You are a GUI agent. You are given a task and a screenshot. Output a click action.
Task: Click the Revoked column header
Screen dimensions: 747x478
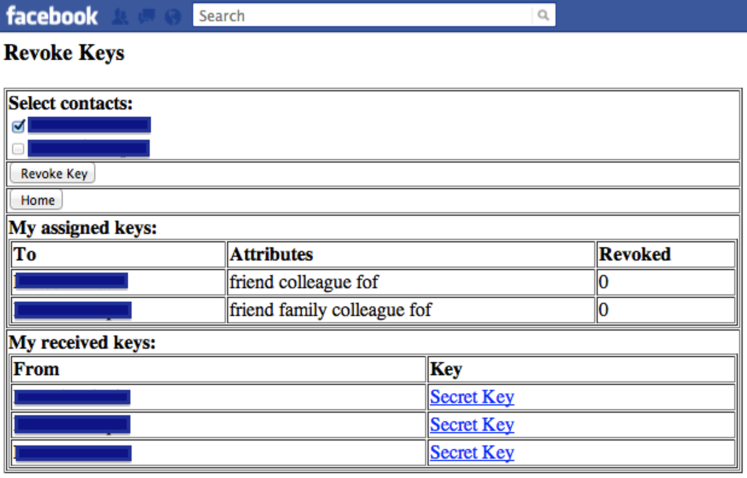click(635, 254)
